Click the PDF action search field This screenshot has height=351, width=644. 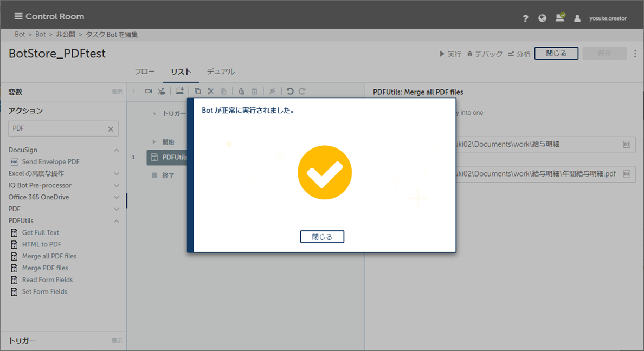click(57, 129)
